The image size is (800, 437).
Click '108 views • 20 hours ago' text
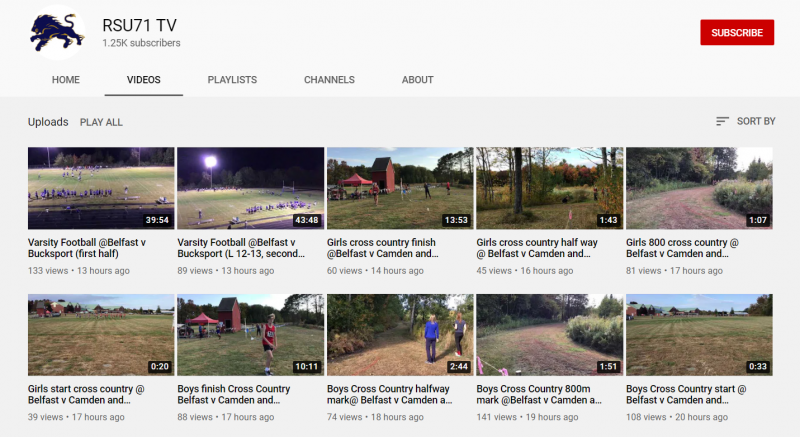(x=677, y=417)
